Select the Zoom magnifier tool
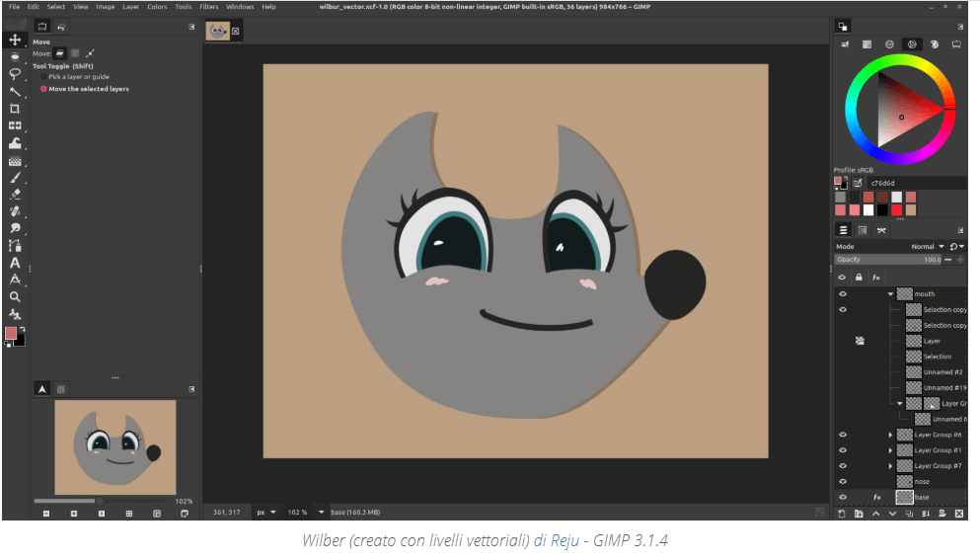This screenshot has width=980, height=560. coord(15,297)
